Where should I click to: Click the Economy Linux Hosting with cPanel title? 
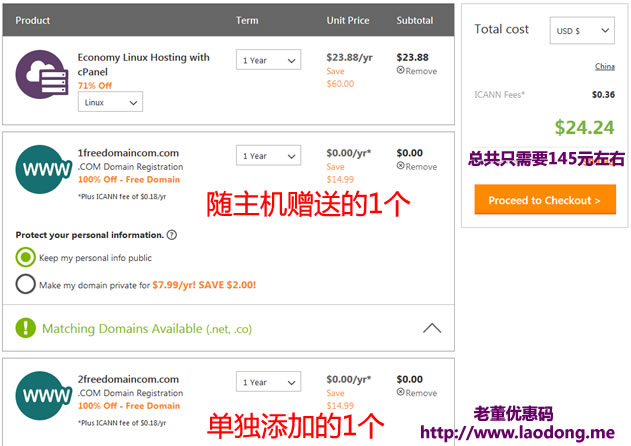pyautogui.click(x=143, y=64)
